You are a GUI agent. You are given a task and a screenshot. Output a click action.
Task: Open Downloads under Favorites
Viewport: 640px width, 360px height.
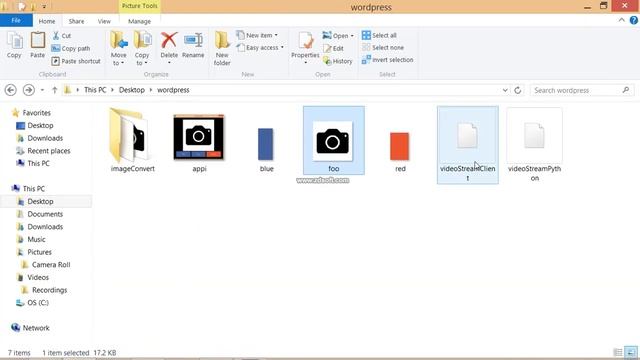40,138
